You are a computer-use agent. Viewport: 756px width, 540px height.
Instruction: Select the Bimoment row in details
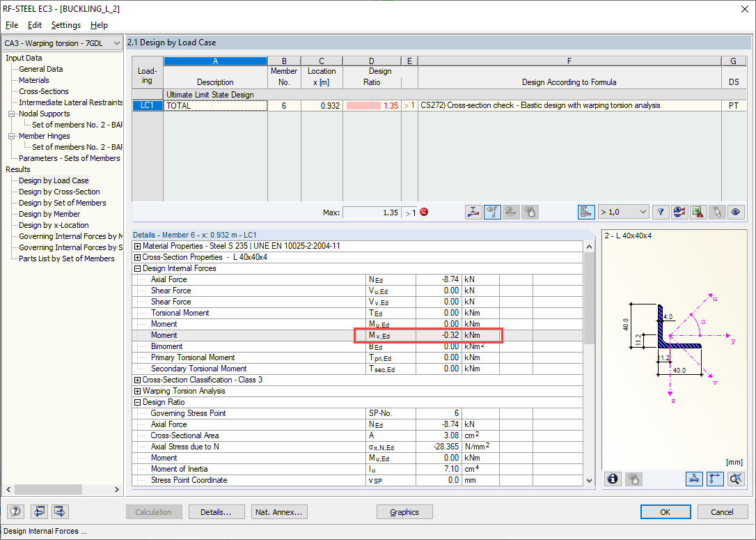pos(357,346)
